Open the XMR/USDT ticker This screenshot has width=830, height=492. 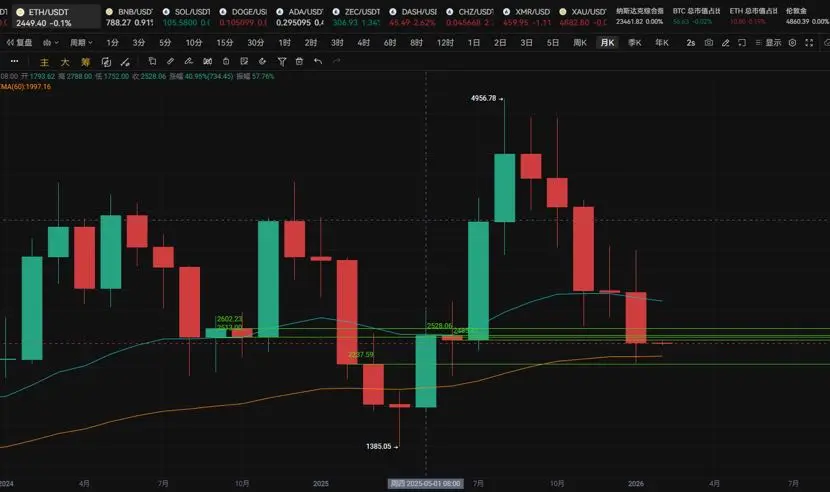pyautogui.click(x=526, y=17)
